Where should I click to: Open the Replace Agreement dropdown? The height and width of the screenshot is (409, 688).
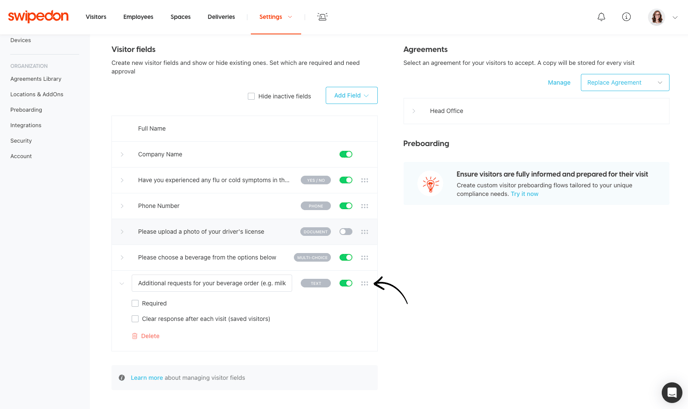pyautogui.click(x=624, y=83)
